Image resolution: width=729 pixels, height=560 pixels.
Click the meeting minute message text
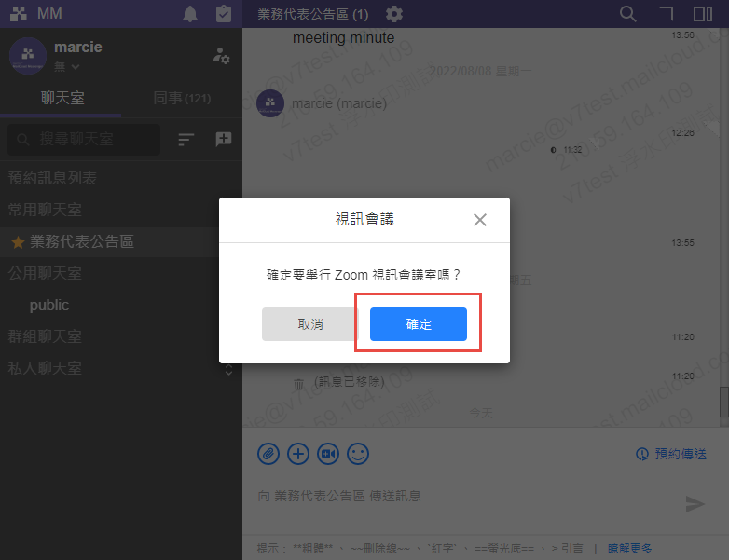tap(344, 37)
